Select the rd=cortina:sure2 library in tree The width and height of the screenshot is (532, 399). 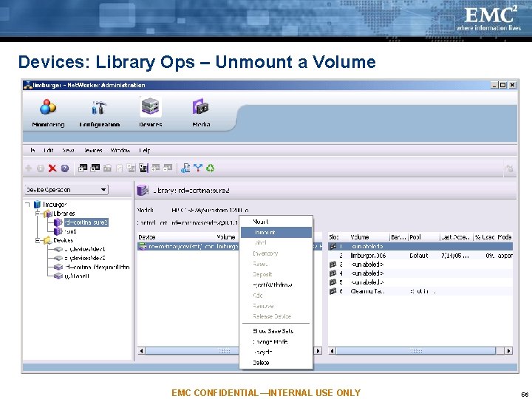pyautogui.click(x=86, y=222)
